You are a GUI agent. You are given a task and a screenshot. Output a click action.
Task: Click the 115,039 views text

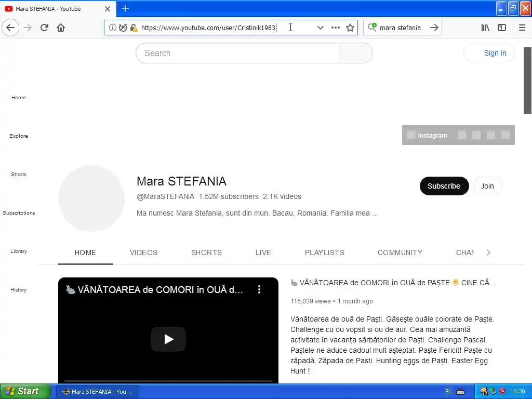311,301
